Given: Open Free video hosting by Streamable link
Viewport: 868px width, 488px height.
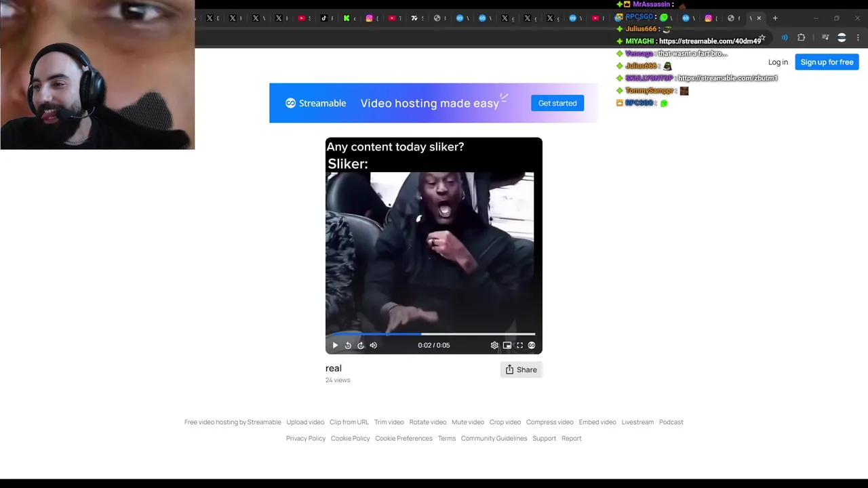Looking at the screenshot, I should click(233, 422).
